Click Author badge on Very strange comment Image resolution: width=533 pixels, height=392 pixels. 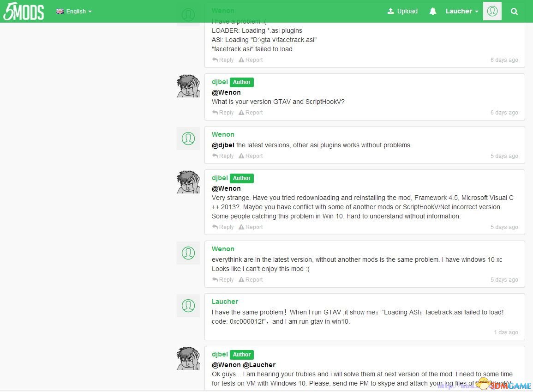click(x=242, y=178)
